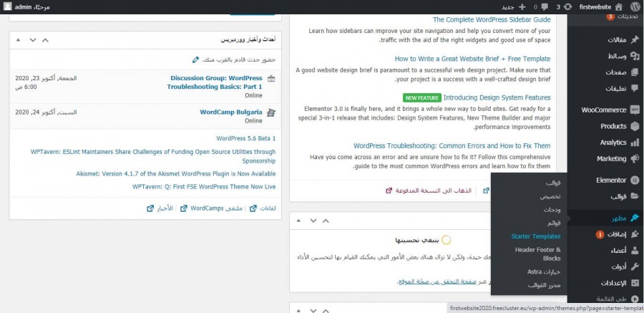Screen dimensions: 644x313
Task: Toggle events and news panel triangle
Action: click(18, 40)
